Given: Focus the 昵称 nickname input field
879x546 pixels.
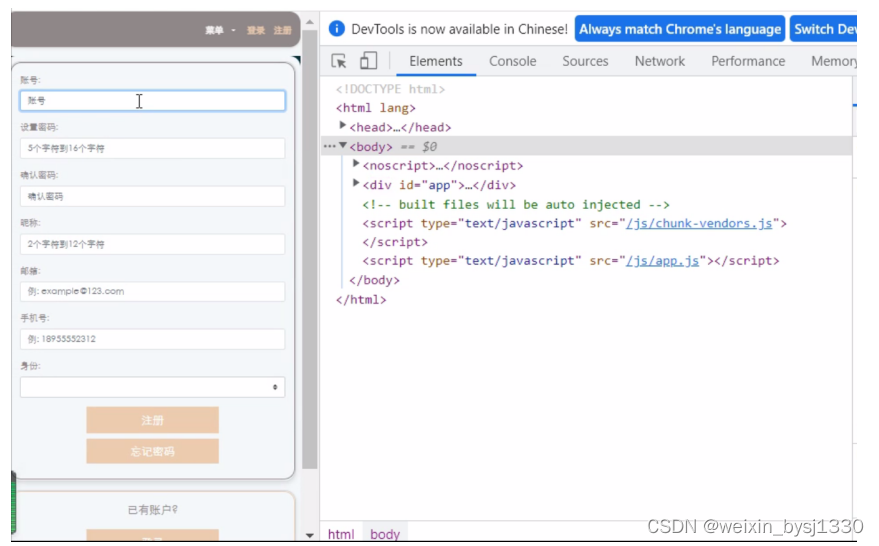Looking at the screenshot, I should (x=152, y=244).
